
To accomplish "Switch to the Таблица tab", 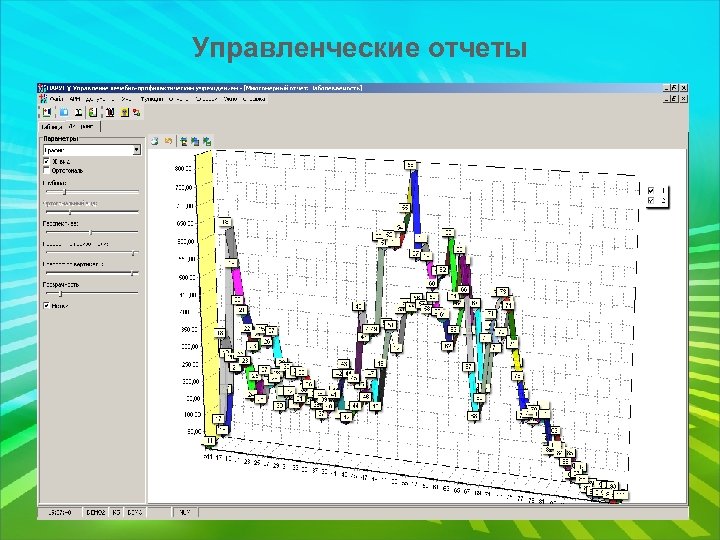I will click(52, 127).
